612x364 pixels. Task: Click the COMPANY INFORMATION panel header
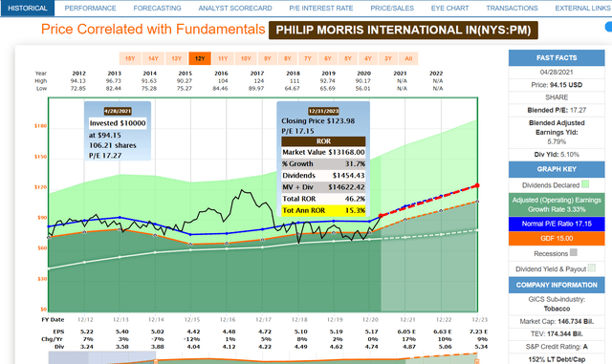(x=557, y=286)
